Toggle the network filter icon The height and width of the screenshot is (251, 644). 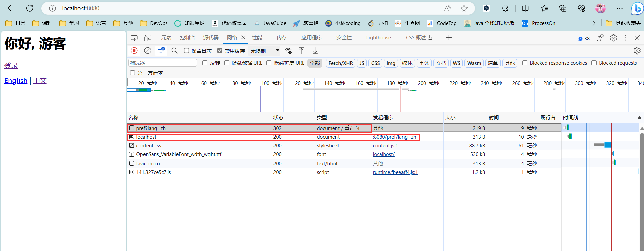pyautogui.click(x=161, y=50)
